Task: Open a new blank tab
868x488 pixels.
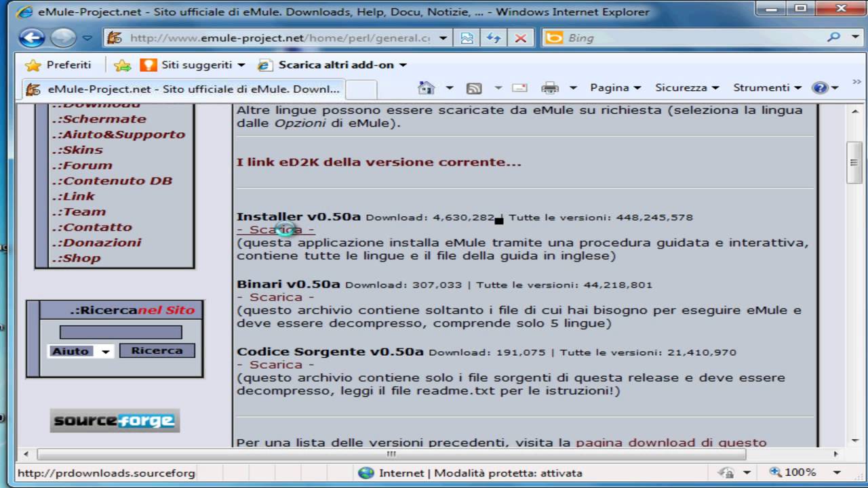Action: pos(361,89)
